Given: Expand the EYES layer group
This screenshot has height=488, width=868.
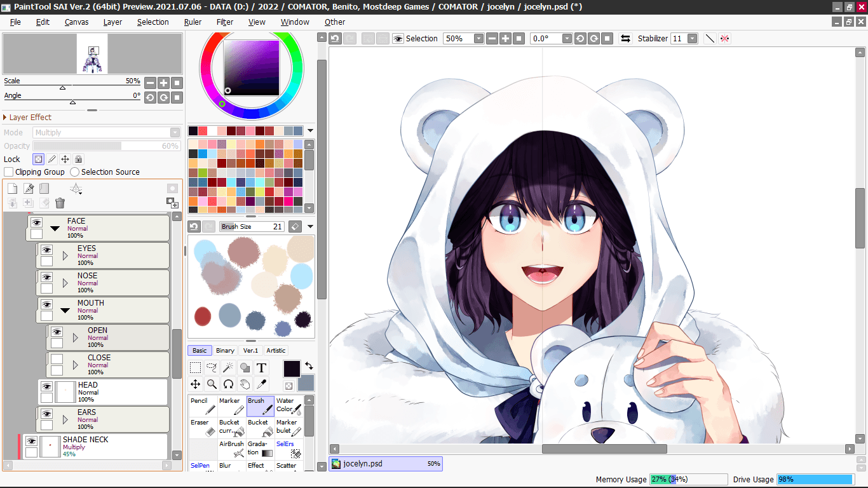Looking at the screenshot, I should tap(65, 255).
